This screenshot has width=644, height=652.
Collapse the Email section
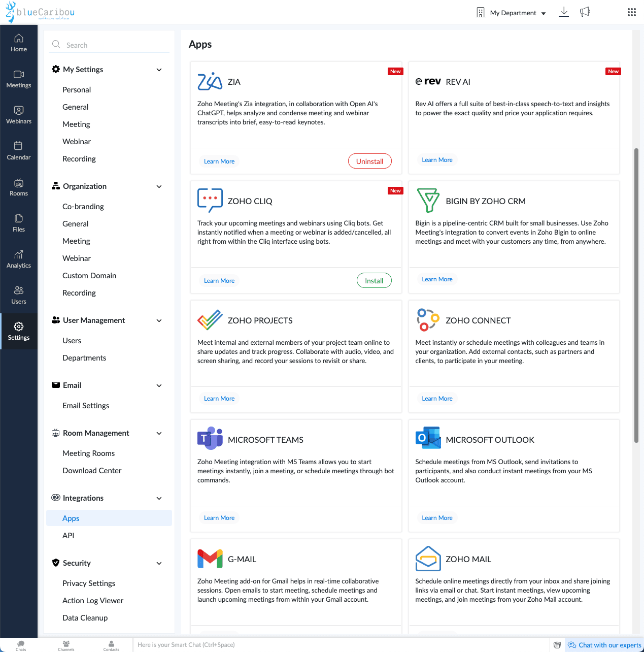(159, 385)
